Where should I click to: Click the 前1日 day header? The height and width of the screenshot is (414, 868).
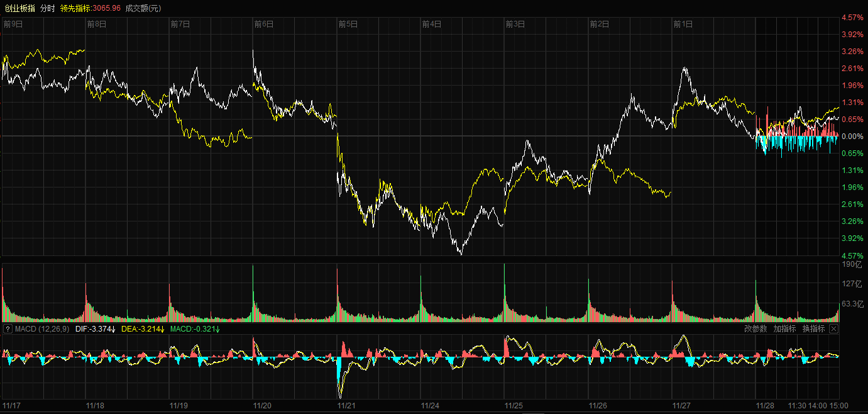tap(683, 25)
